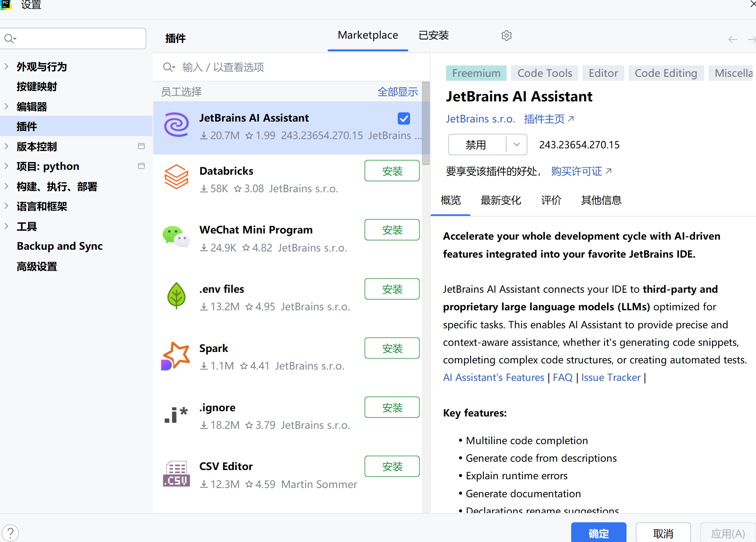756x542 pixels.
Task: Click the Code Editing tag
Action: pyautogui.click(x=666, y=73)
